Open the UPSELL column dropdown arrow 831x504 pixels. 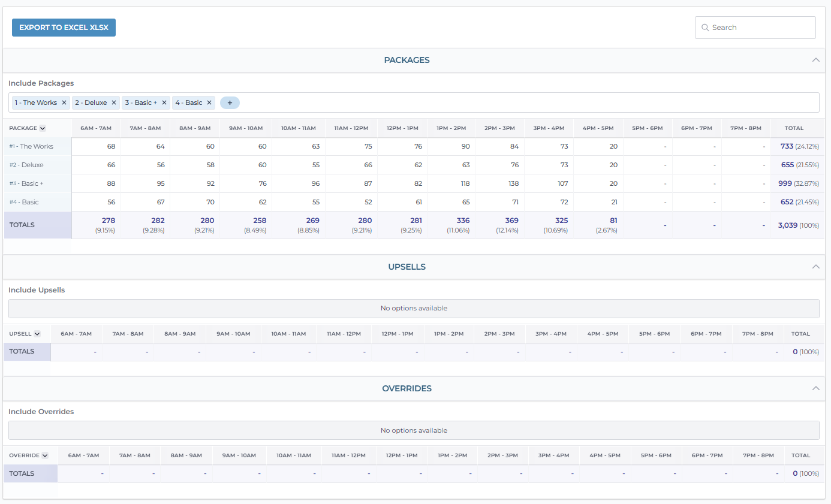click(37, 334)
